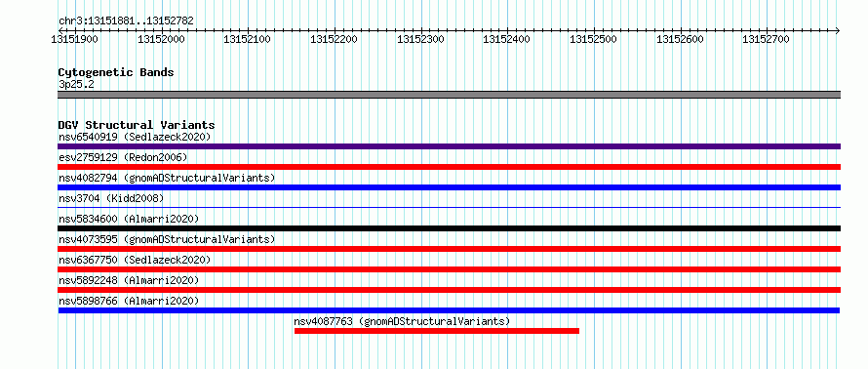The width and height of the screenshot is (868, 369).
Task: Open nsv4087763 (gnomADStructuralVariants) label
Action: point(402,321)
